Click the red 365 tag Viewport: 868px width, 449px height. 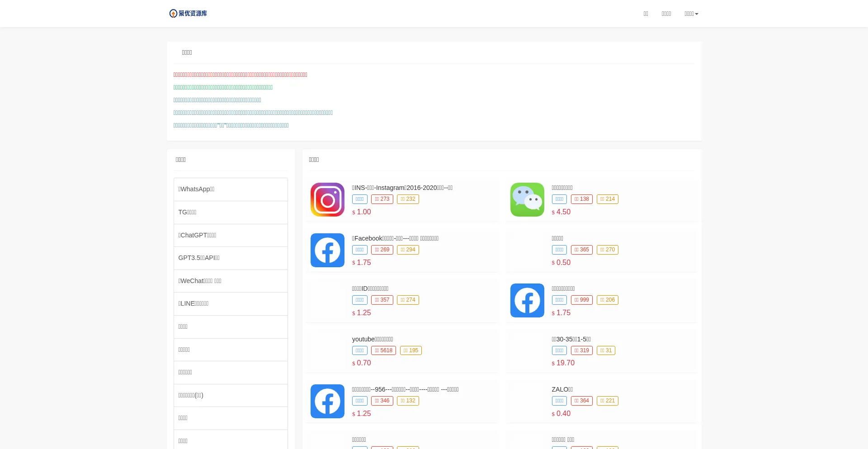coord(581,250)
